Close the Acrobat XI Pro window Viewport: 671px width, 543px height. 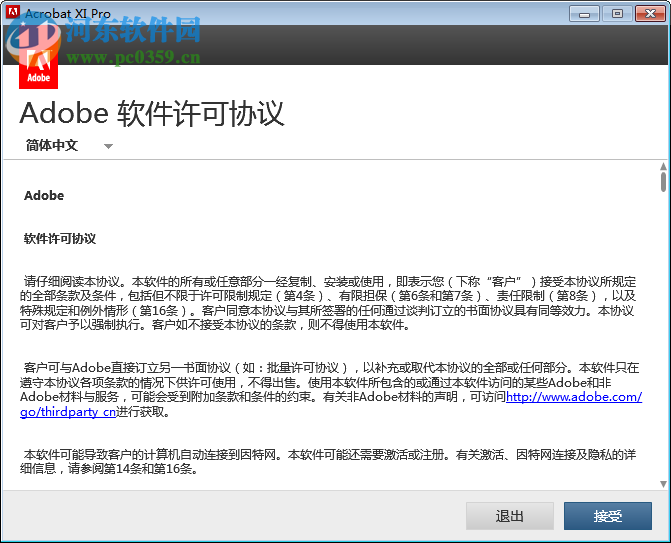(650, 14)
